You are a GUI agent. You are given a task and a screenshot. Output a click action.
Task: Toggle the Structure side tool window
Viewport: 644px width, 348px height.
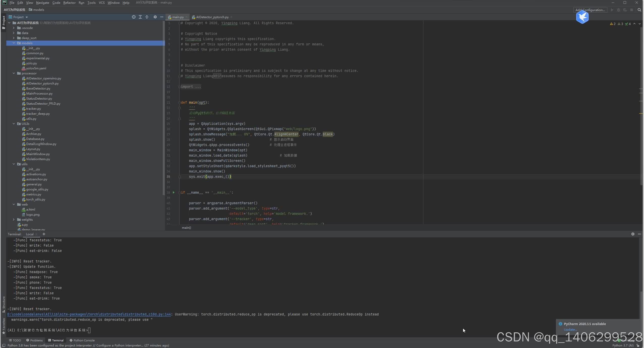[x=4, y=304]
